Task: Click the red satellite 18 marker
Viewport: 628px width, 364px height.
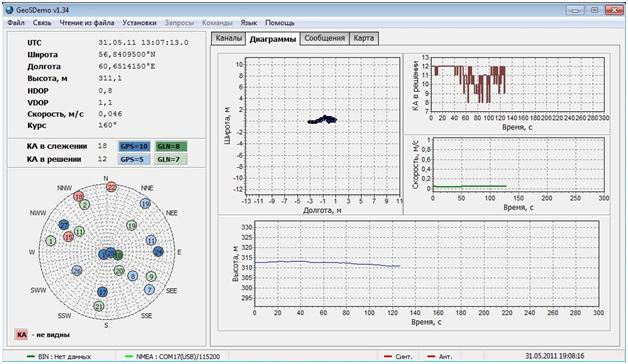Action: click(x=78, y=197)
